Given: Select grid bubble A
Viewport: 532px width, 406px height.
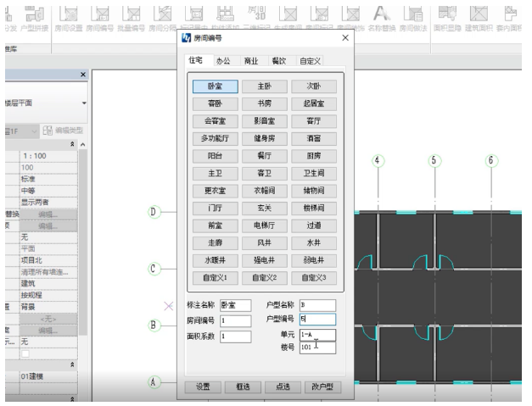Looking at the screenshot, I should (154, 382).
